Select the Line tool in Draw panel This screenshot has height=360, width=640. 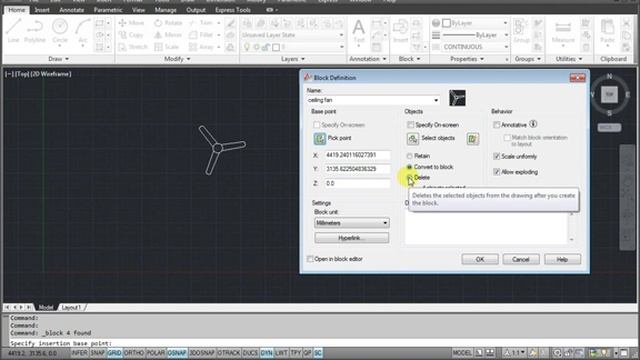click(13, 31)
